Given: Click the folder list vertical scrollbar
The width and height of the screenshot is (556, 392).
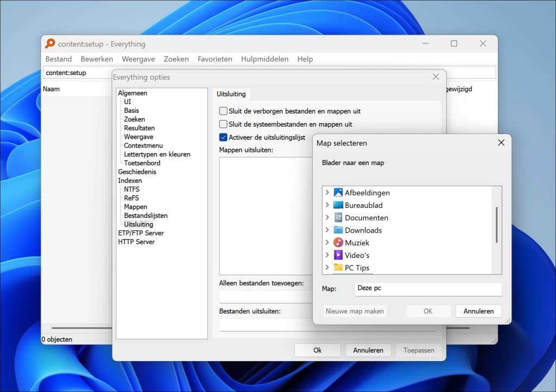Looking at the screenshot, I should pos(496,225).
